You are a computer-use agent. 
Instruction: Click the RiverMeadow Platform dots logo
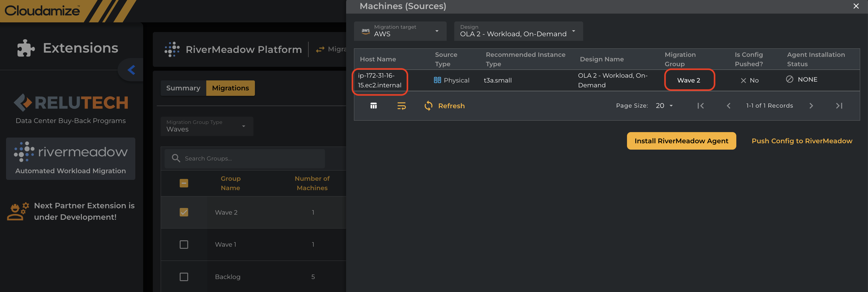(172, 49)
